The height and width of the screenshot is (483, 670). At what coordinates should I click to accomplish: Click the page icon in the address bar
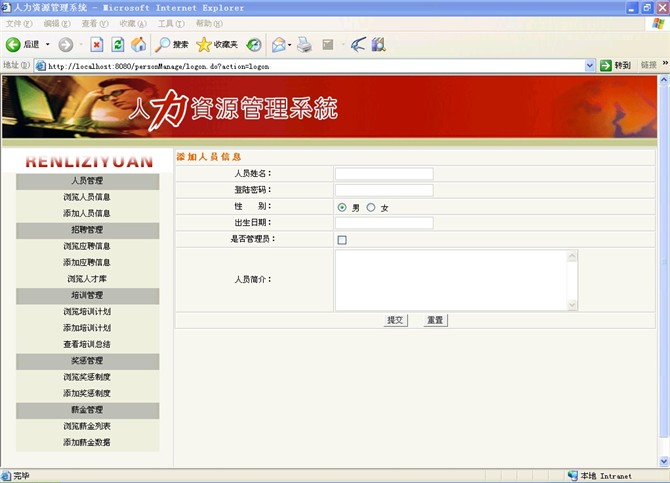pyautogui.click(x=41, y=66)
